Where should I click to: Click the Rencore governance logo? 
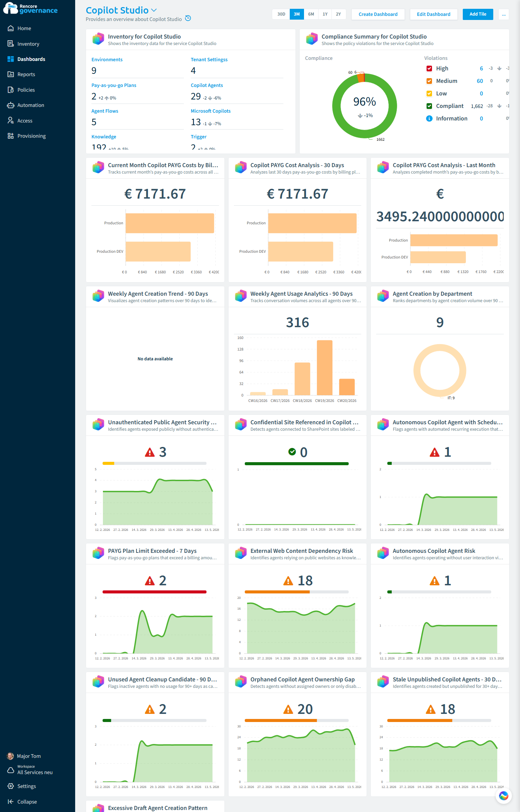[30, 8]
